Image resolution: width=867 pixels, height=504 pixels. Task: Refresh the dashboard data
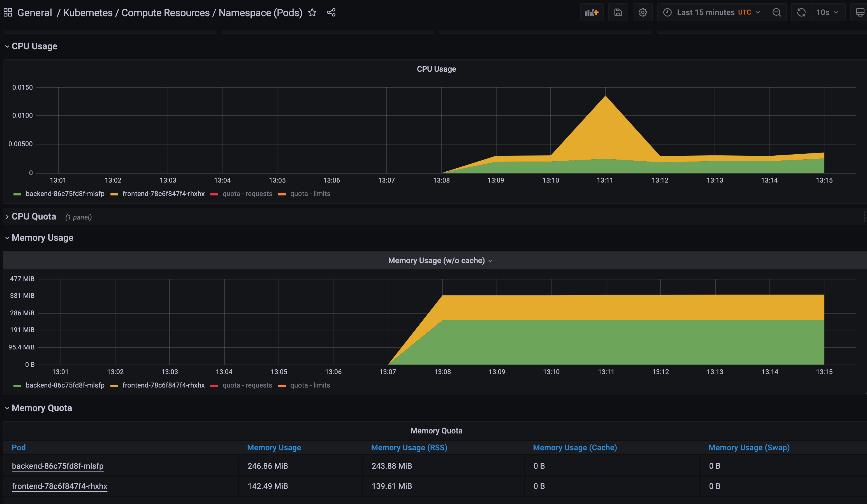(801, 12)
